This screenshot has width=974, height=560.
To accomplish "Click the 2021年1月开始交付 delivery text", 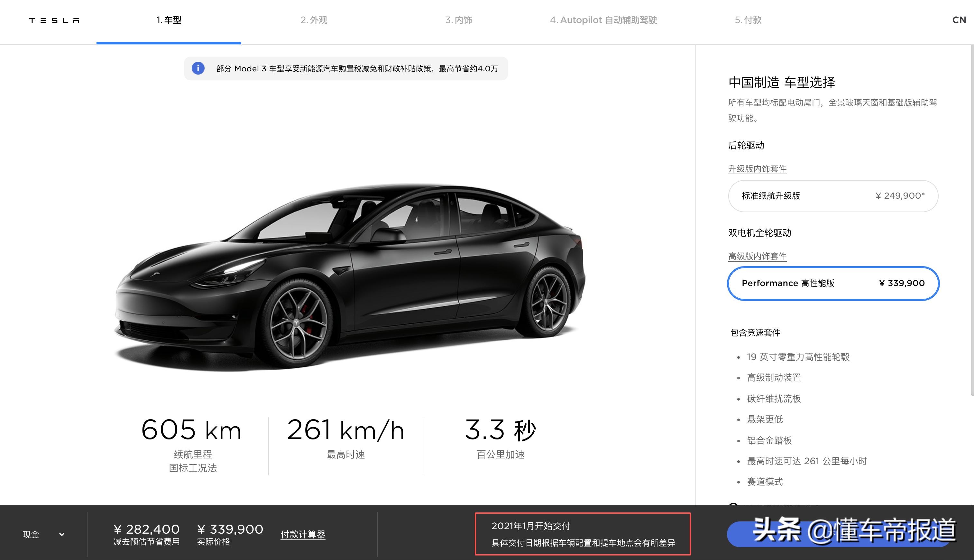I will 531,526.
